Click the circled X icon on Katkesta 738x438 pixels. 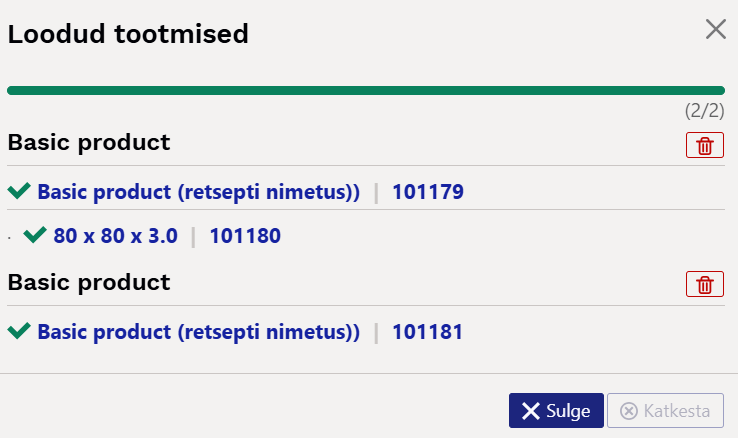[629, 411]
